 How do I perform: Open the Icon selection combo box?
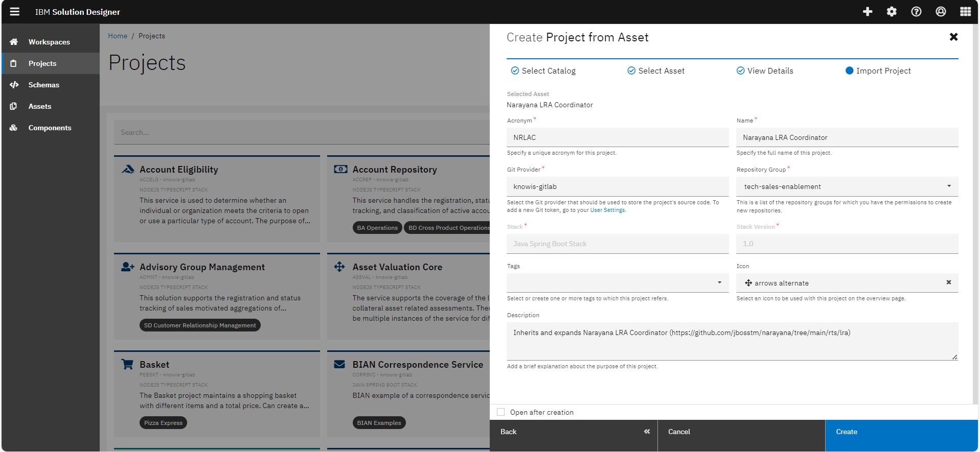tap(847, 282)
